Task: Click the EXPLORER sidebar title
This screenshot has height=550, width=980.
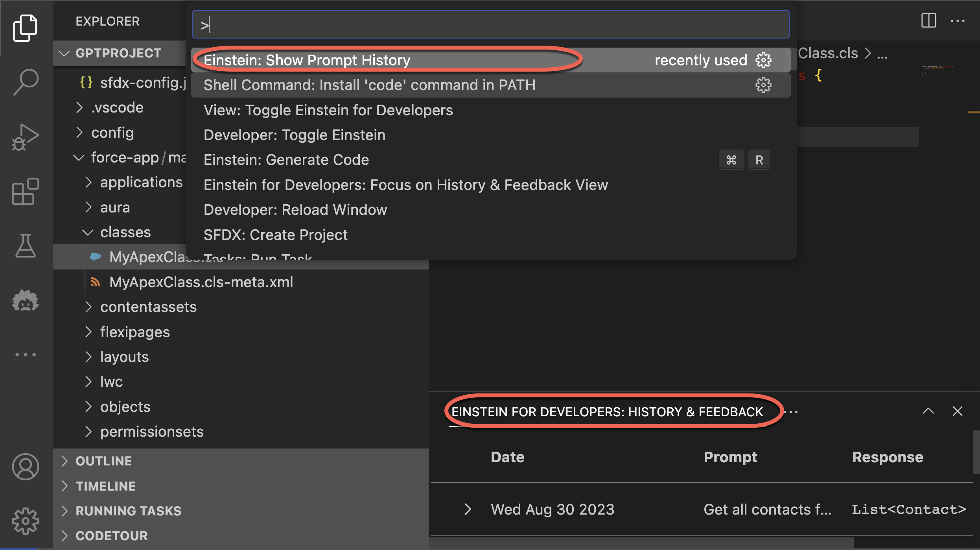Action: (107, 21)
